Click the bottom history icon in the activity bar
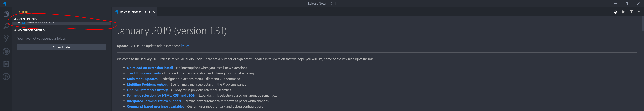 pos(6,76)
